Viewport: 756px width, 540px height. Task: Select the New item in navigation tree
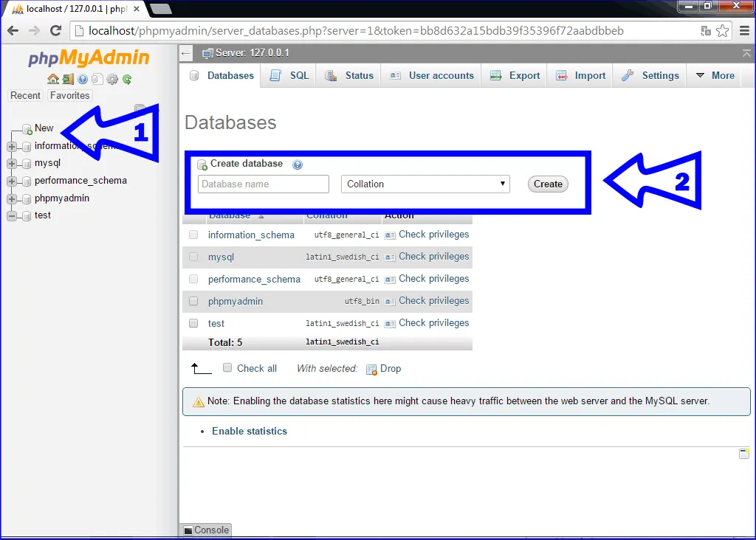click(44, 128)
